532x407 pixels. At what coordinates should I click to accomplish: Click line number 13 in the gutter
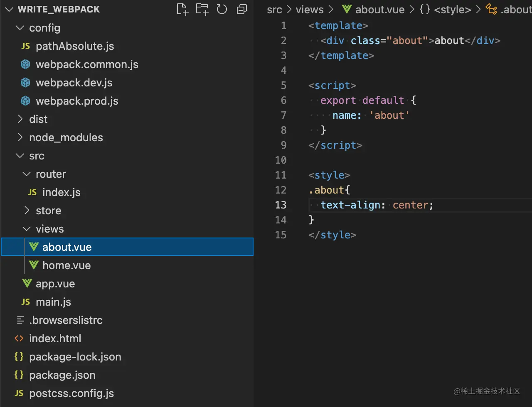click(281, 205)
